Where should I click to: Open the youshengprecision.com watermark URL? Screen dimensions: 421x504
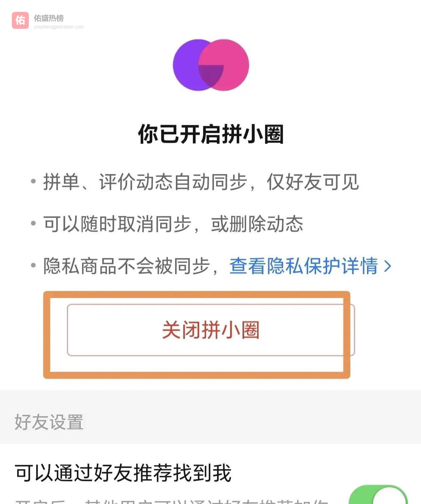tap(59, 27)
